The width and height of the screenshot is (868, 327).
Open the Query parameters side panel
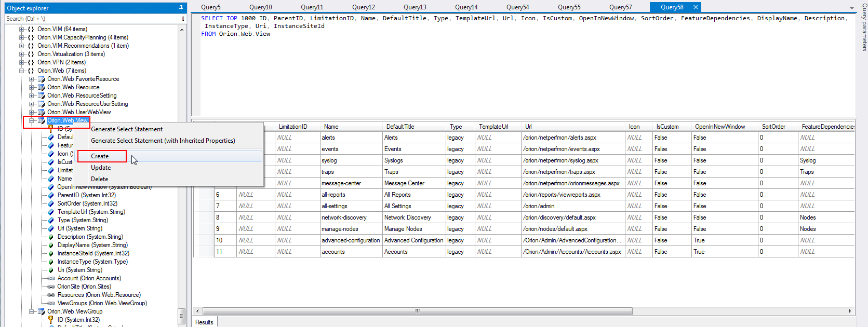[864, 27]
